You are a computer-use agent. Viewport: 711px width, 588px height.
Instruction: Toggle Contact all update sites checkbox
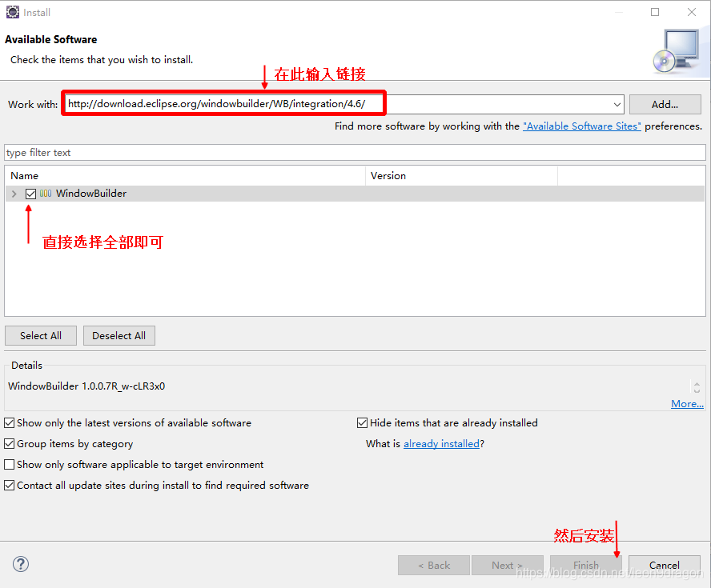point(9,485)
